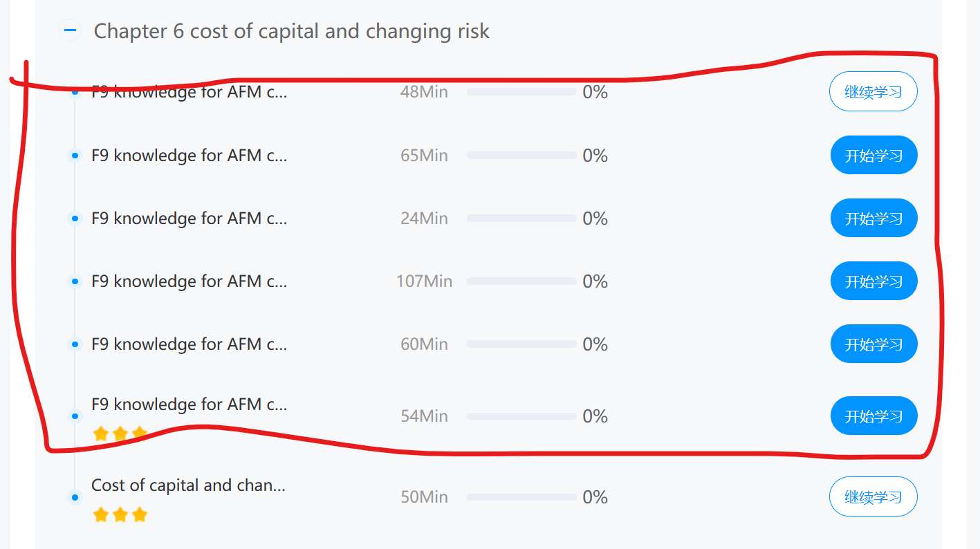Continue learning the 48Min lesson
This screenshot has width=980, height=549.
coord(873,91)
